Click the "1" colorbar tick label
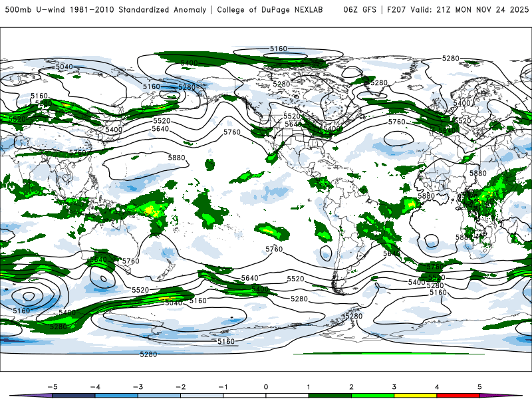This screenshot has height=399, width=532. click(309, 387)
